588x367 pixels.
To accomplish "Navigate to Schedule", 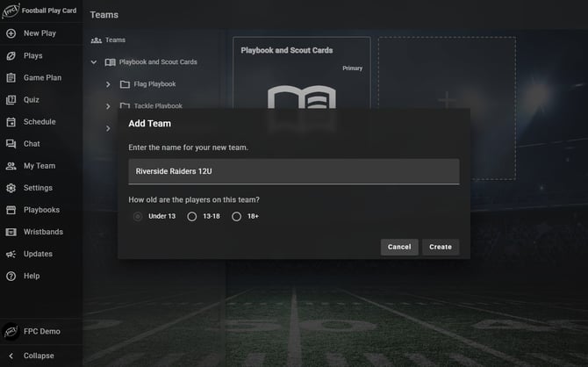I will click(39, 122).
